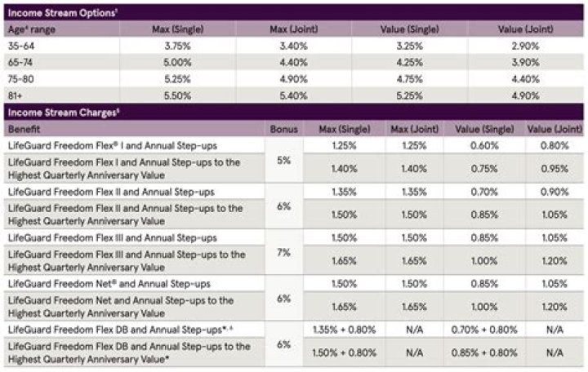
Task: Click LifeGuard Freedom Net and Annual Step-ups row label
Action: [105, 284]
